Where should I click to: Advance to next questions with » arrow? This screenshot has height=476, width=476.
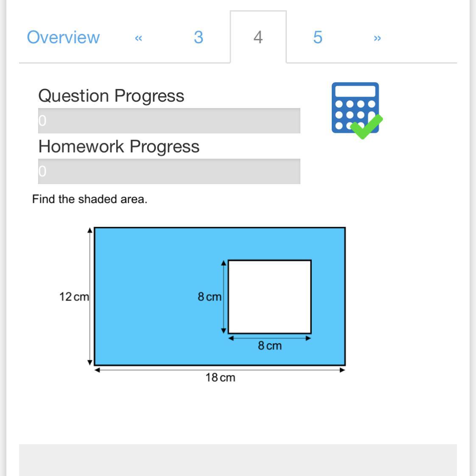[377, 38]
